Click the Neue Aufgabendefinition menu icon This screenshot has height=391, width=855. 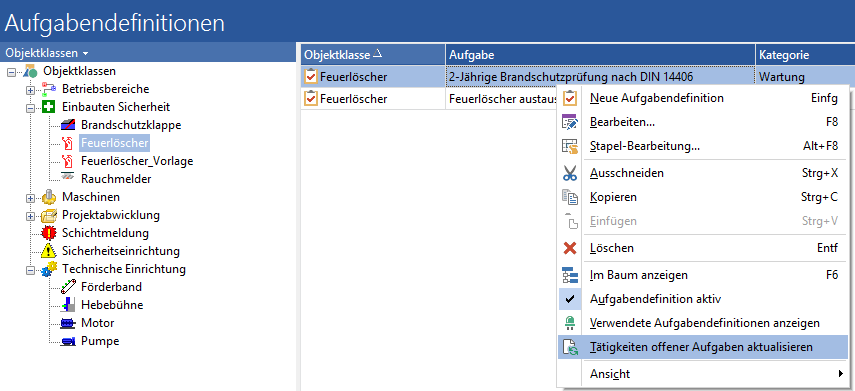click(x=570, y=98)
